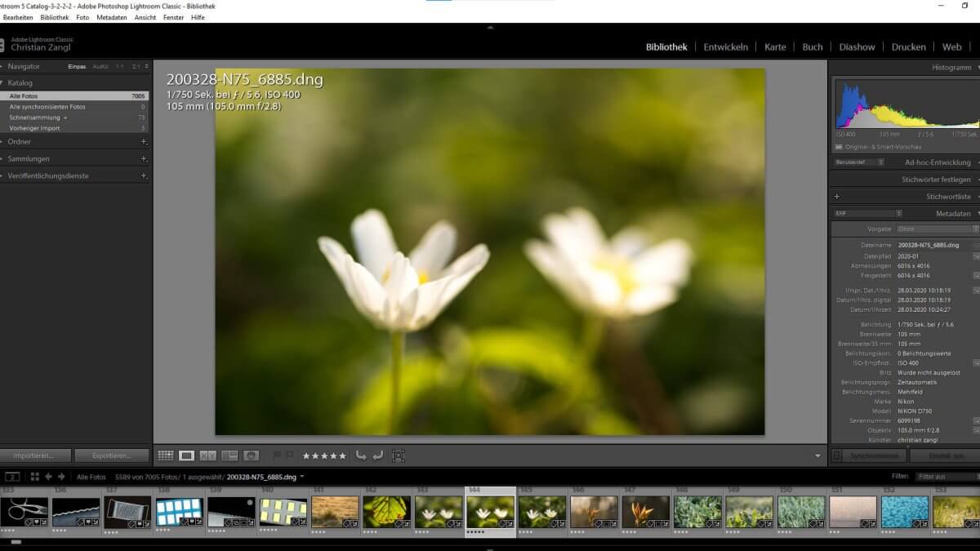
Task: Set rating with the fifth star
Action: coord(342,455)
